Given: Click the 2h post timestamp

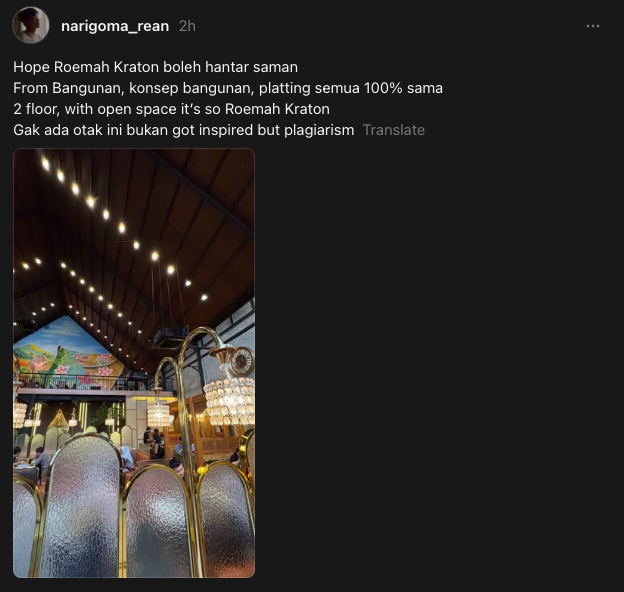Looking at the screenshot, I should [187, 26].
